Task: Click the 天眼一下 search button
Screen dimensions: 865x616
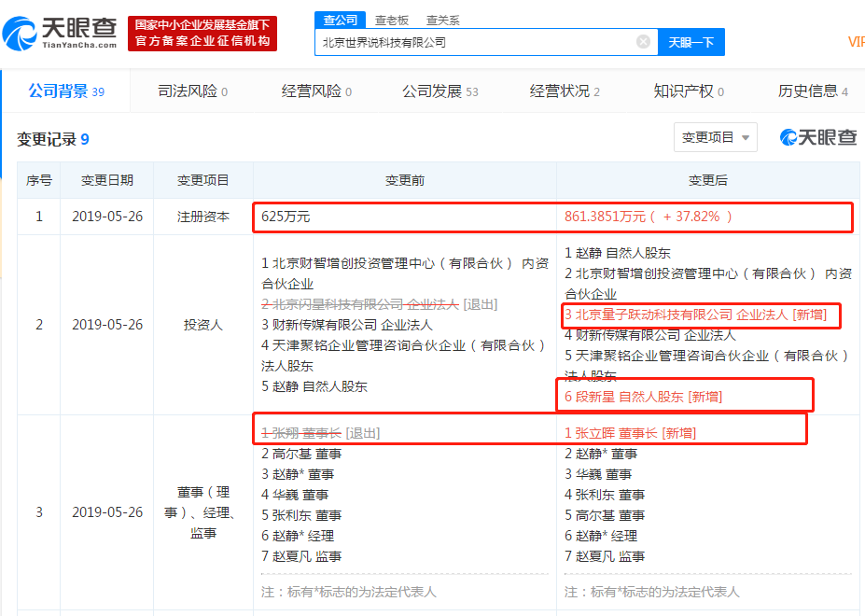Action: click(691, 43)
